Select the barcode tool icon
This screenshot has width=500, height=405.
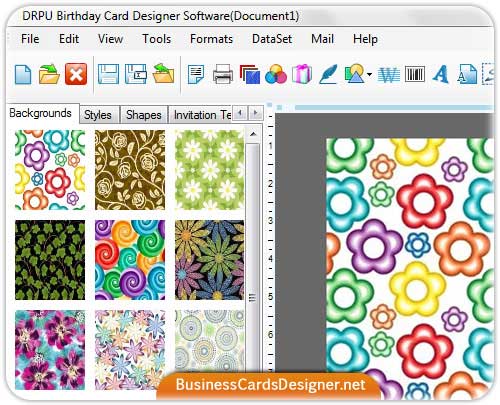coord(415,74)
